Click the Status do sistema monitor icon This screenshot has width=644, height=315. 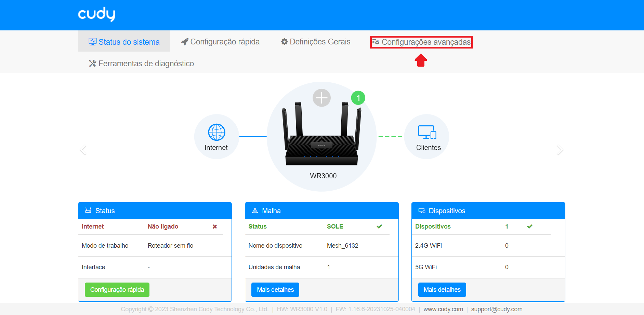coord(92,42)
